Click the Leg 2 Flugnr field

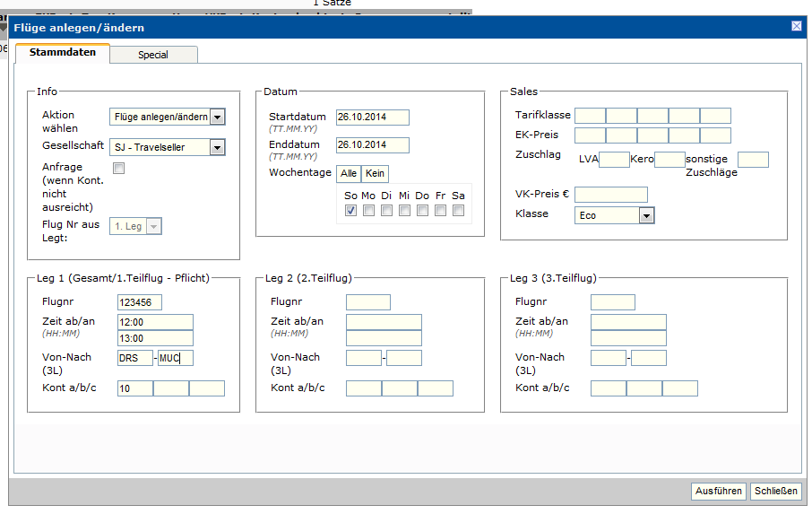pyautogui.click(x=367, y=302)
